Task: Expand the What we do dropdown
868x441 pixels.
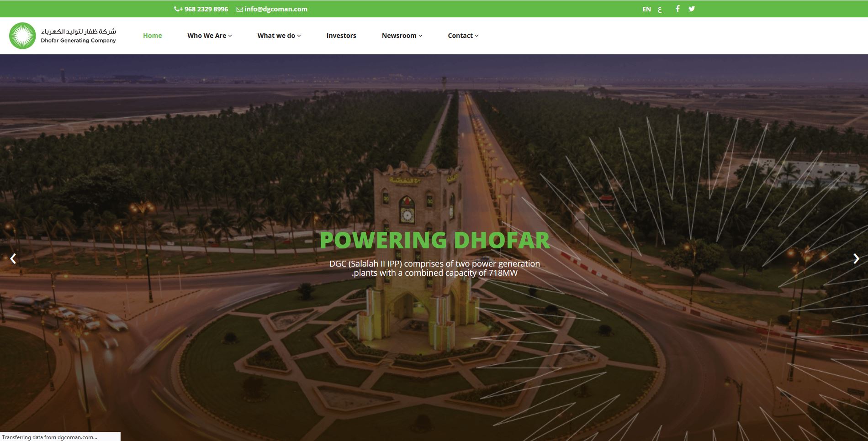Action: (279, 36)
